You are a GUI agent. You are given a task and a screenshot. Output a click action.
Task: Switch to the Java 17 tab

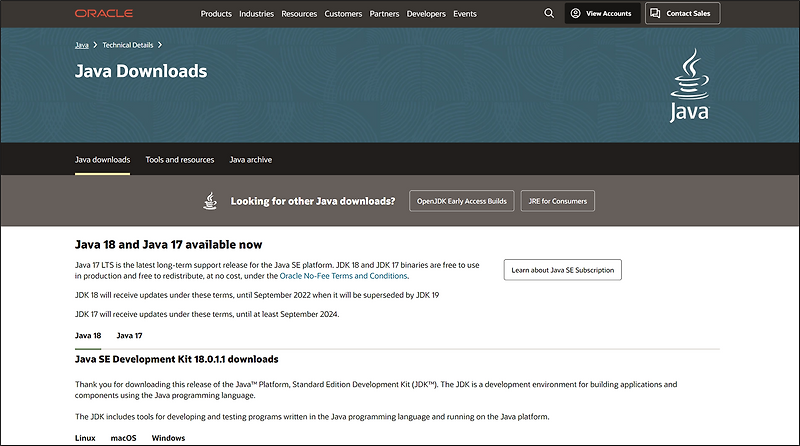129,336
